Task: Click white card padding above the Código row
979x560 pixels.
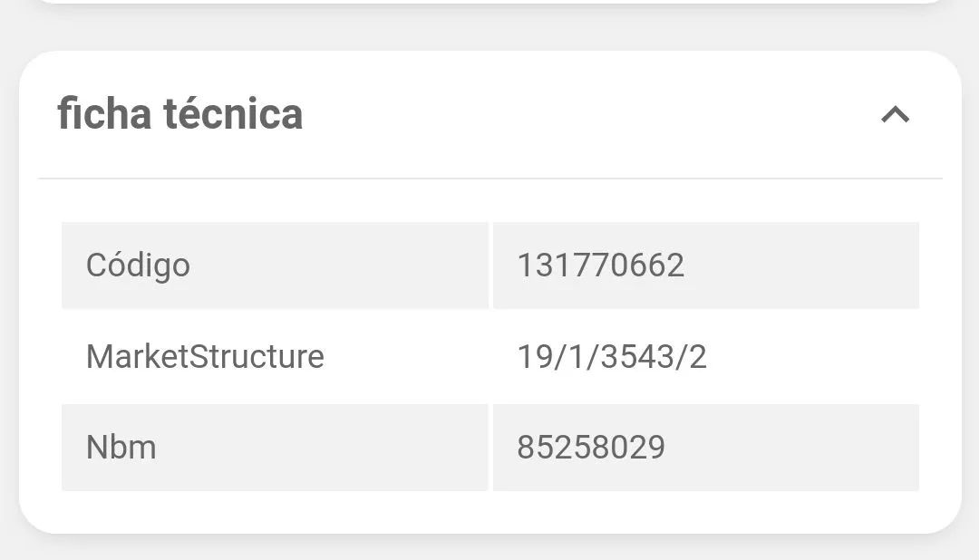Action: (x=489, y=200)
